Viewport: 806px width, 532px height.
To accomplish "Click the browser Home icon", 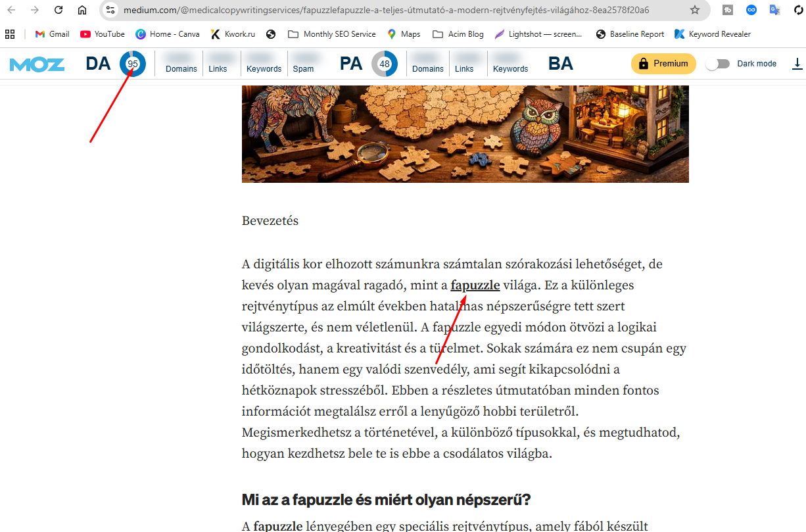I will coord(82,10).
